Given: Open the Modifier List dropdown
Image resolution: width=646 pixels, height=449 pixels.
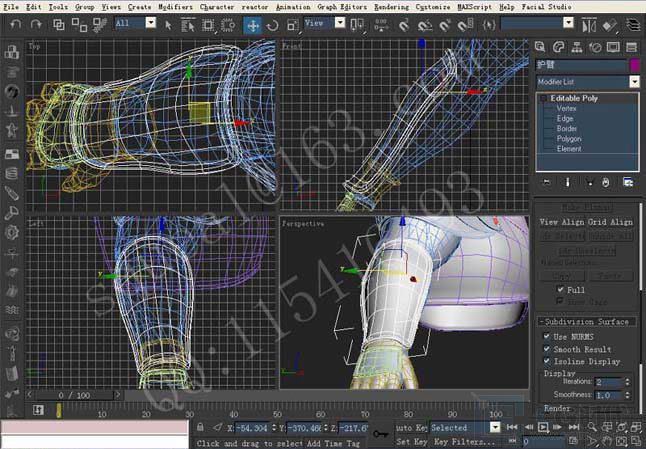Looking at the screenshot, I should pyautogui.click(x=634, y=82).
